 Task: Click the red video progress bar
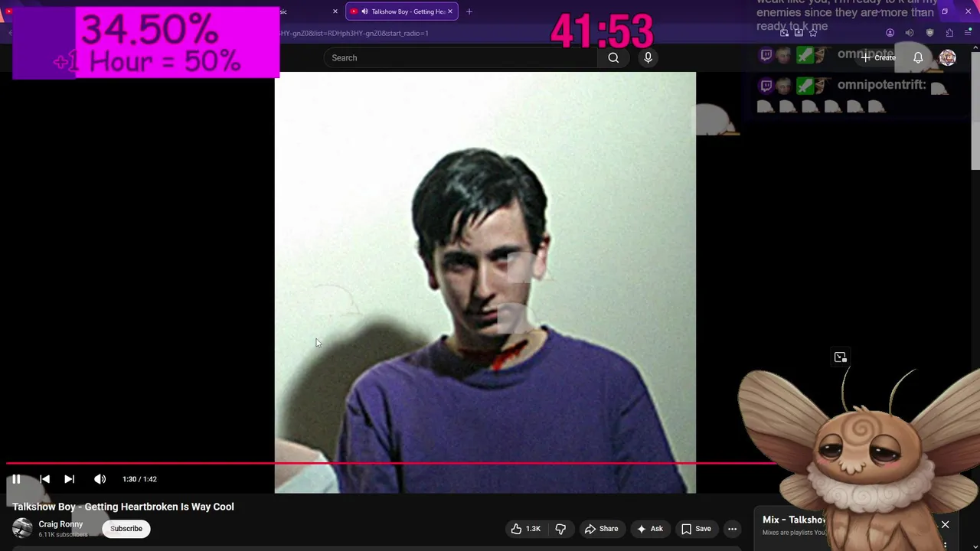point(390,463)
